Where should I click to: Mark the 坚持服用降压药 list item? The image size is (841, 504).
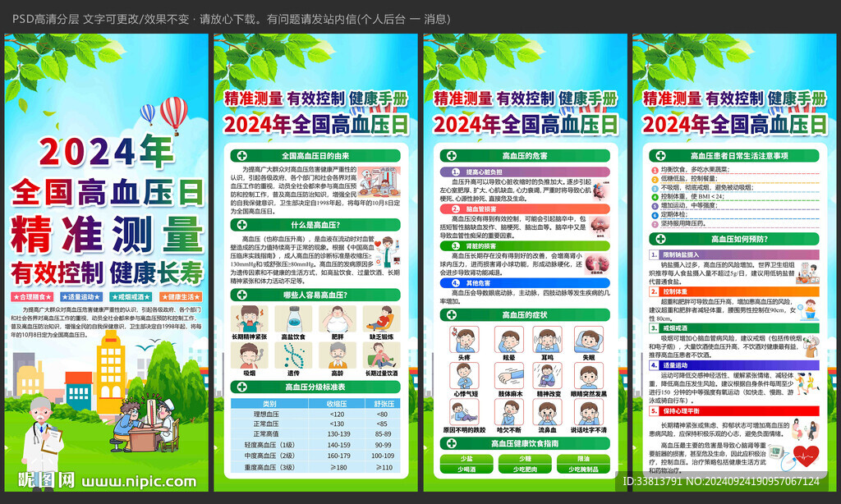655,223
